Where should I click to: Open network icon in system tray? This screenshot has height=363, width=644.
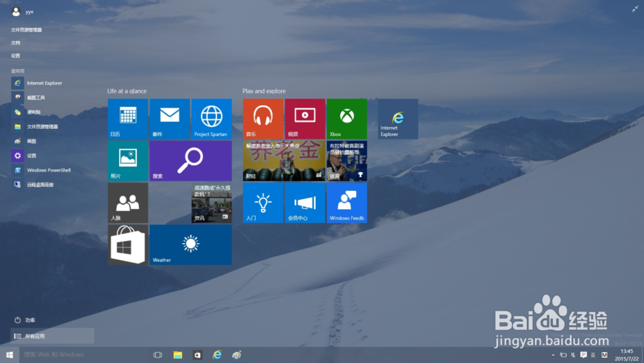tap(563, 355)
